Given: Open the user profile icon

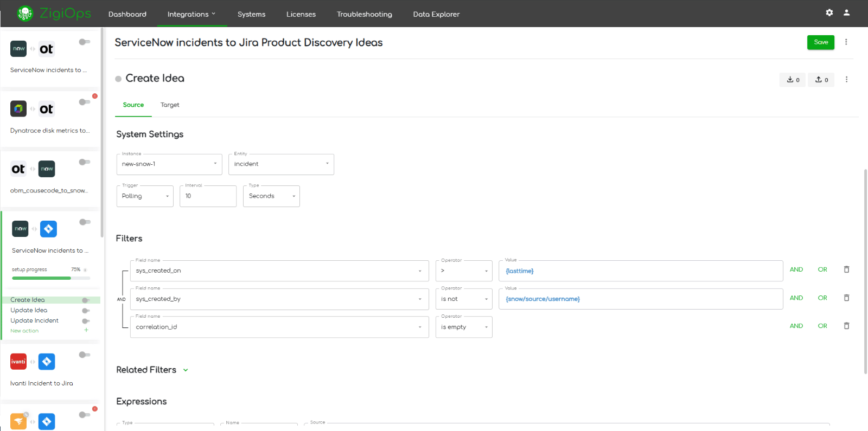Looking at the screenshot, I should tap(846, 12).
